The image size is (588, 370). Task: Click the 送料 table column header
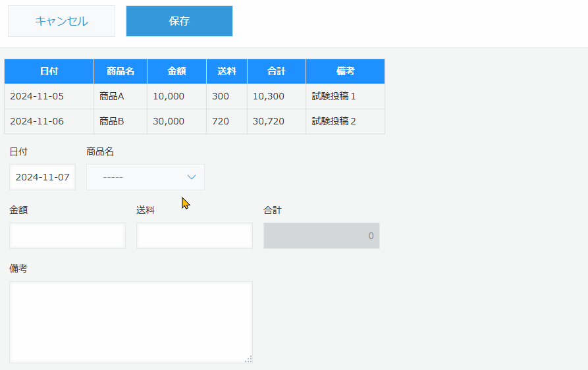pyautogui.click(x=227, y=71)
